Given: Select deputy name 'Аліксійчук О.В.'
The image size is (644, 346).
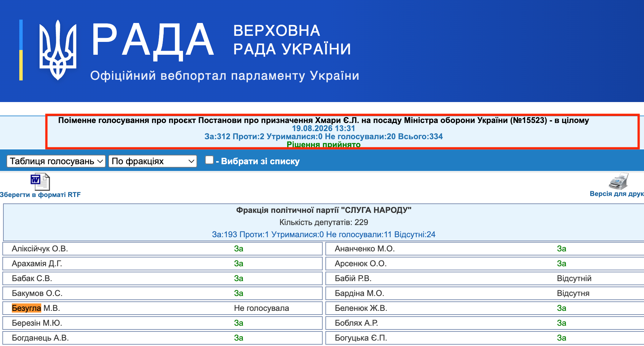Looking at the screenshot, I should pos(40,249).
